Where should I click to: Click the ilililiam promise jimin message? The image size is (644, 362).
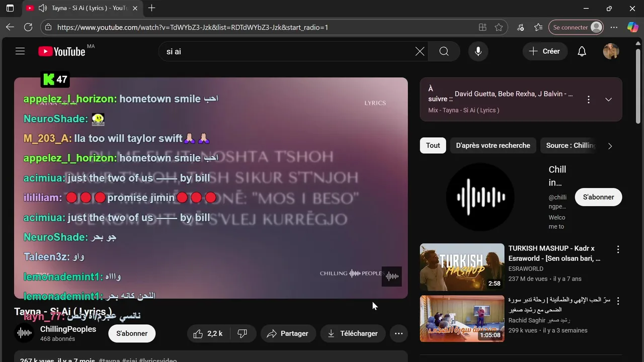(120, 198)
